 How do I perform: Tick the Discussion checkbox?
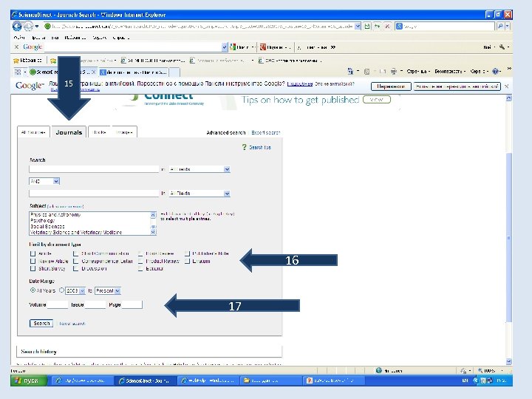click(75, 268)
